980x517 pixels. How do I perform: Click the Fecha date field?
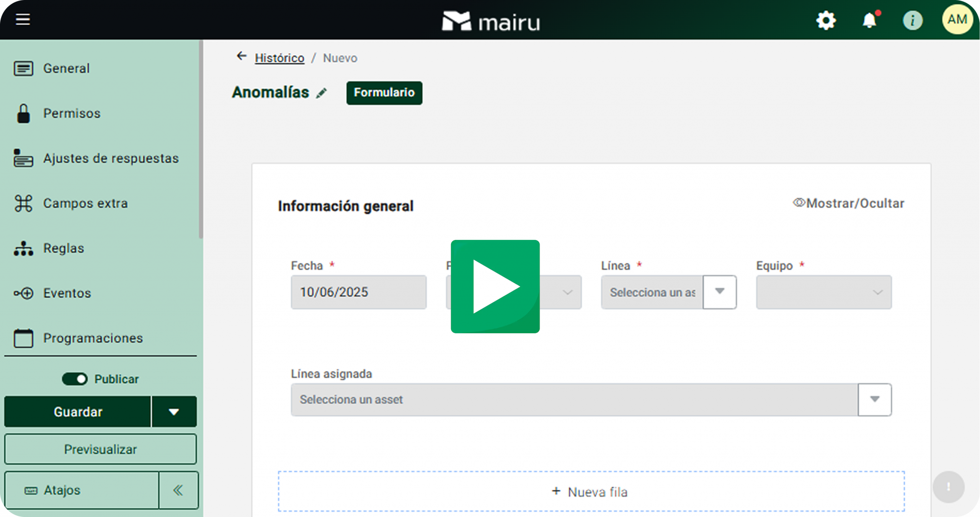tap(359, 292)
